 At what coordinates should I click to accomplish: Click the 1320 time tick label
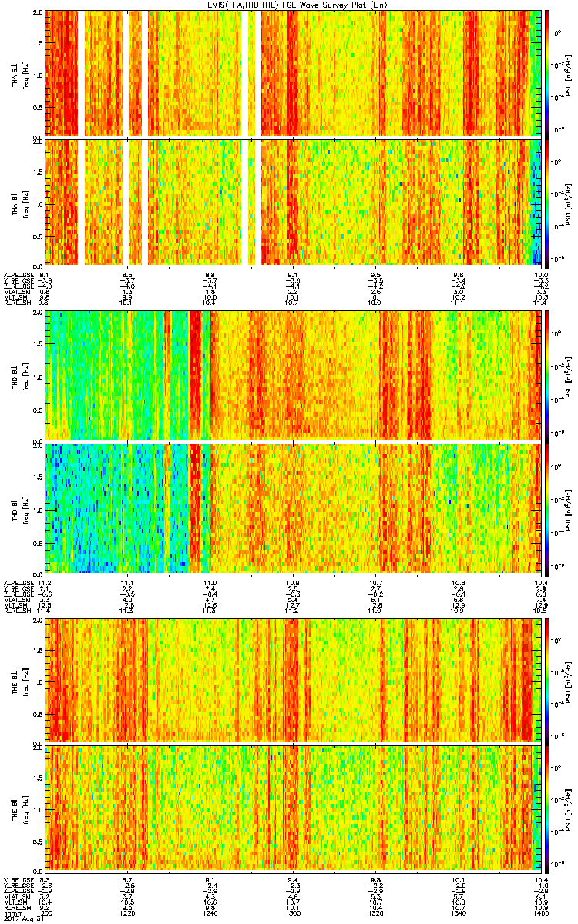(x=375, y=914)
